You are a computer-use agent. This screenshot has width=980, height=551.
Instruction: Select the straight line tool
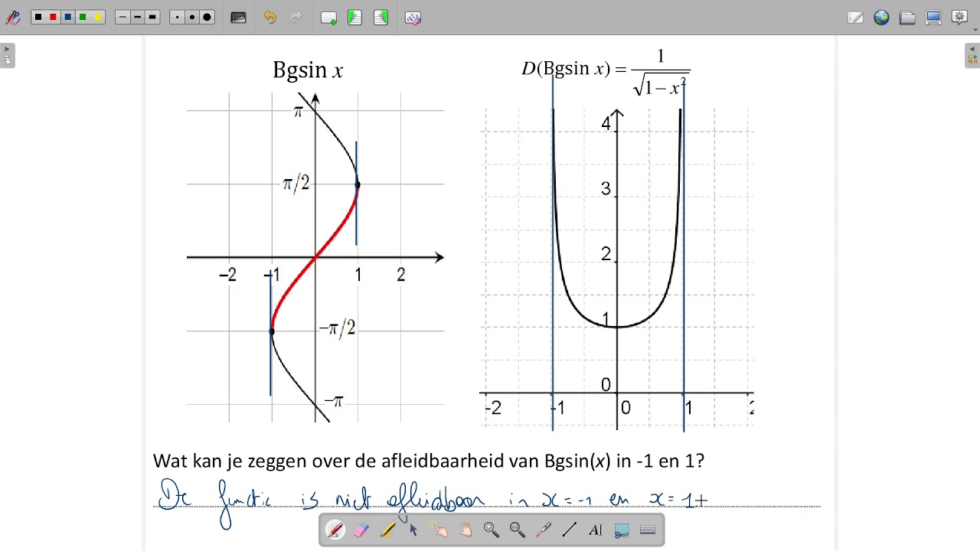tap(570, 530)
